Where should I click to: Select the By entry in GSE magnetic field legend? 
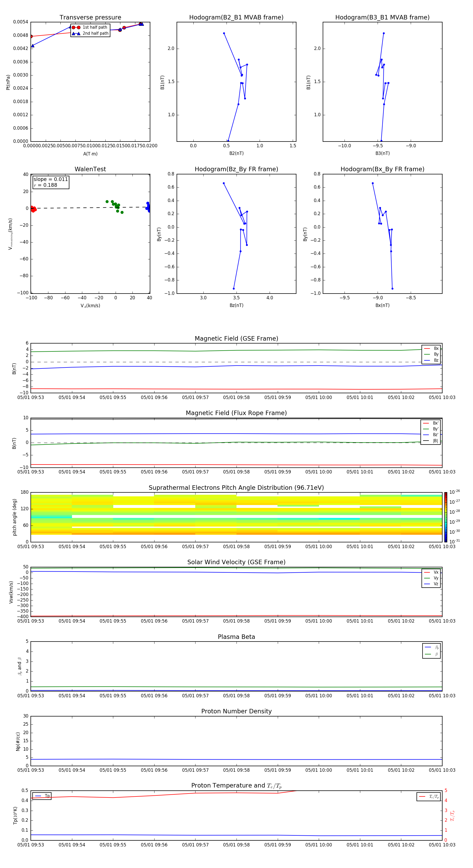(x=431, y=354)
